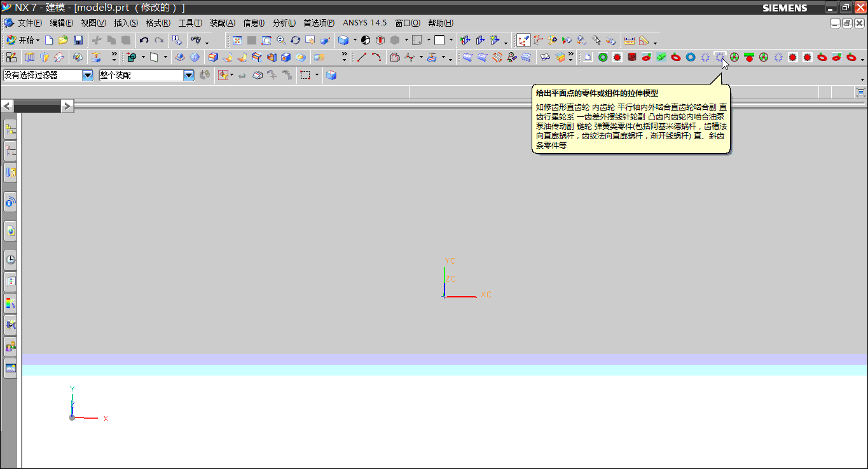Click the rectangle selection mode icon
868x469 pixels.
tap(306, 75)
